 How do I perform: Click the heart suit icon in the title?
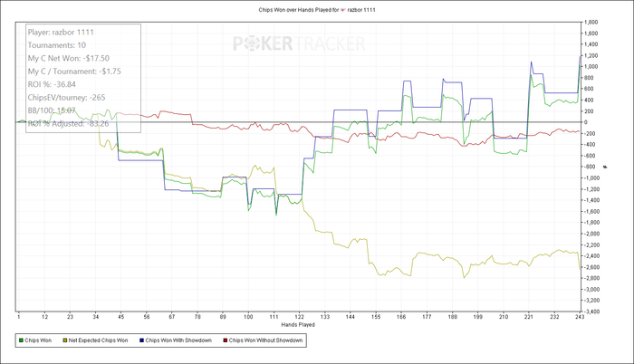343,10
